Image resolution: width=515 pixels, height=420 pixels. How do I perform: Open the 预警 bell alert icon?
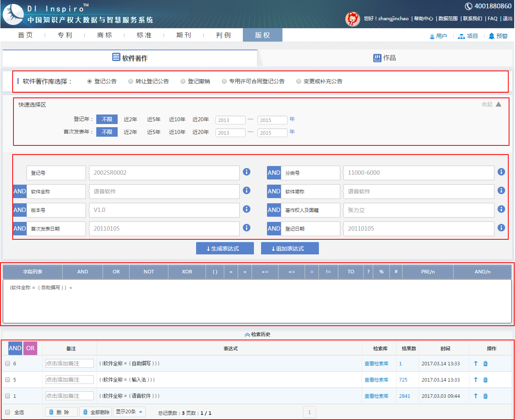(492, 36)
